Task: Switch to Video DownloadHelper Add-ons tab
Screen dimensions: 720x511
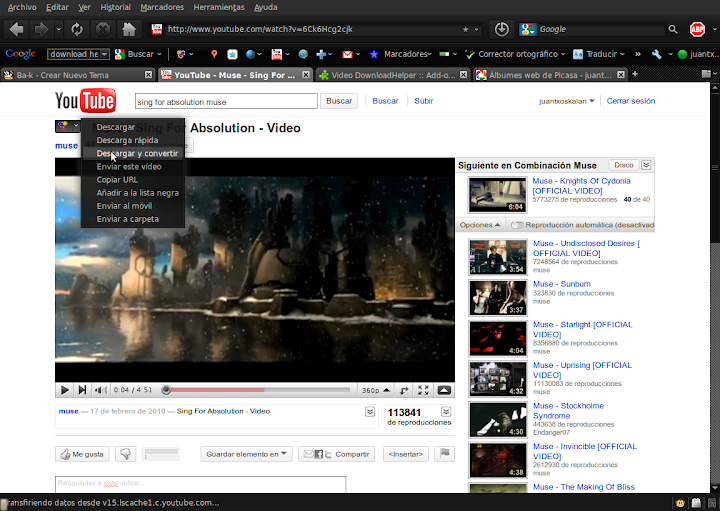Action: [x=393, y=75]
